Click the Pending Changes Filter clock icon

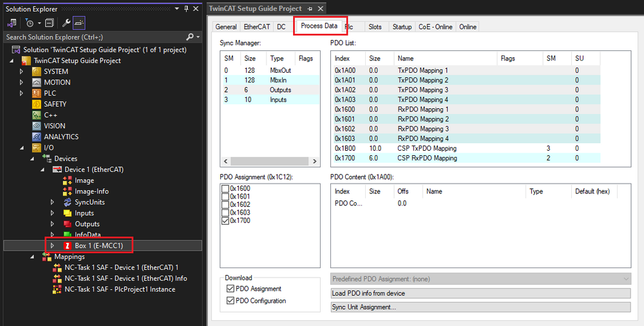tap(29, 23)
